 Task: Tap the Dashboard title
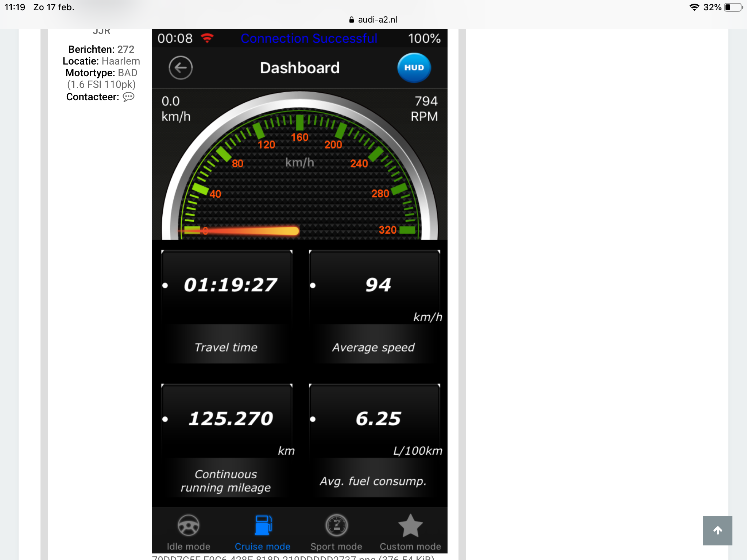click(x=300, y=68)
